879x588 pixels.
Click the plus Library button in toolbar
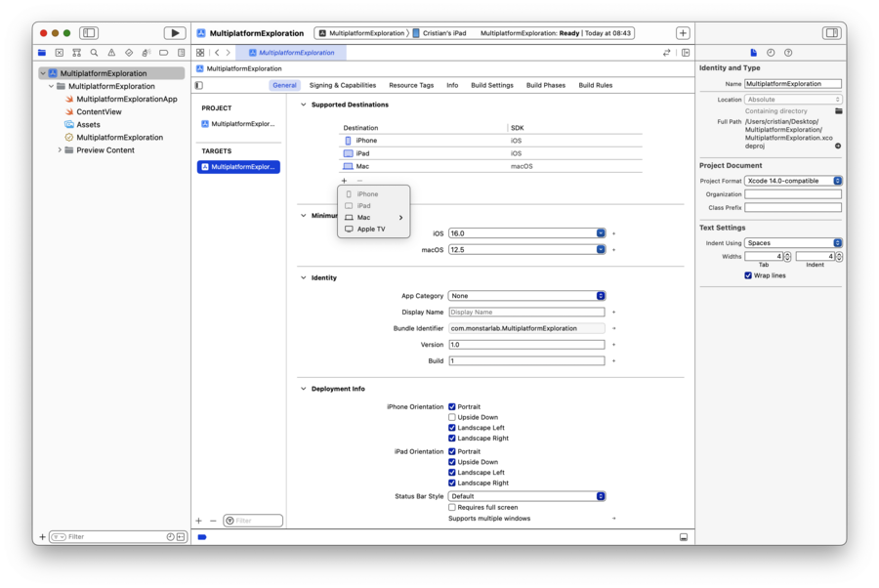click(683, 33)
